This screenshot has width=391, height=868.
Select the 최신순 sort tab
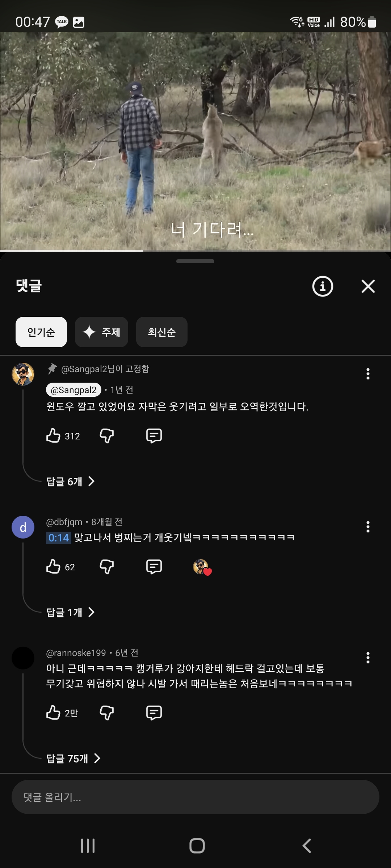pyautogui.click(x=161, y=332)
